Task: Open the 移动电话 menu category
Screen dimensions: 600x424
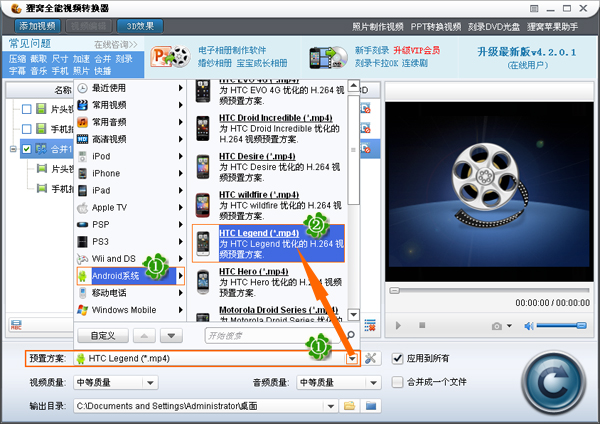Action: pyautogui.click(x=130, y=293)
